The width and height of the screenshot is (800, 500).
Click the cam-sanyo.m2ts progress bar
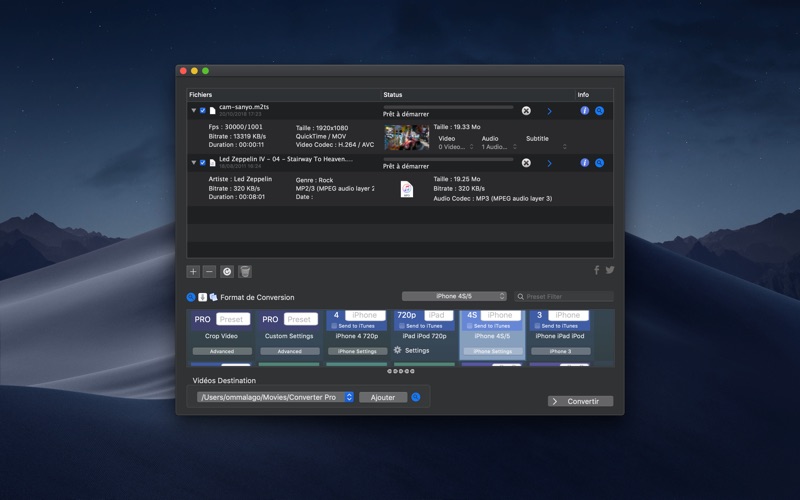point(448,107)
